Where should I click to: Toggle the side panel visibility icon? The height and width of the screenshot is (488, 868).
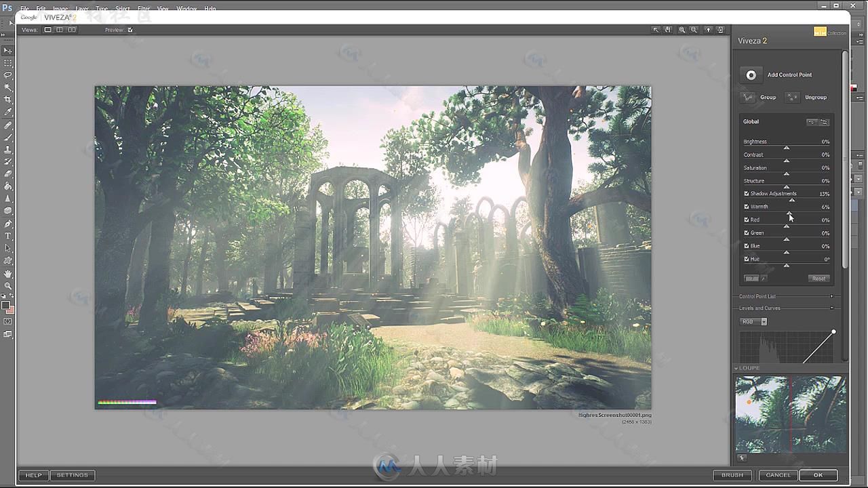coord(720,30)
